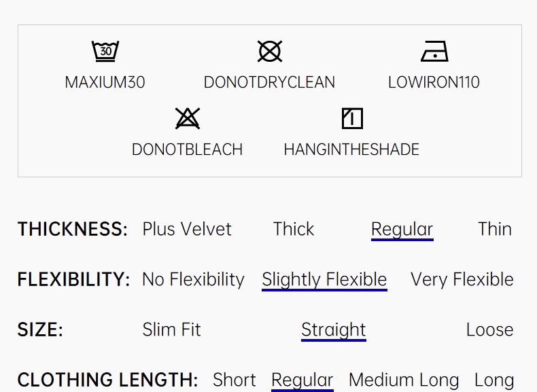Choose Slightly Flexible option
The image size is (537, 392).
[324, 279]
